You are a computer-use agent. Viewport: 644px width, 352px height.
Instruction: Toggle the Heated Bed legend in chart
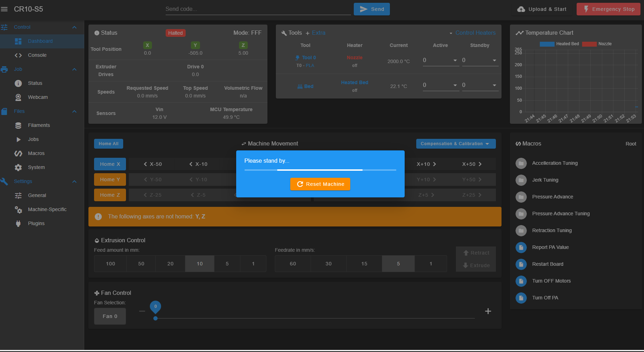click(x=559, y=44)
